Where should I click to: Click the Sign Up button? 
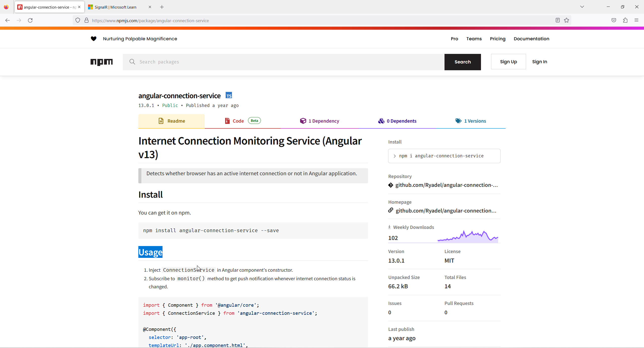[x=508, y=62]
